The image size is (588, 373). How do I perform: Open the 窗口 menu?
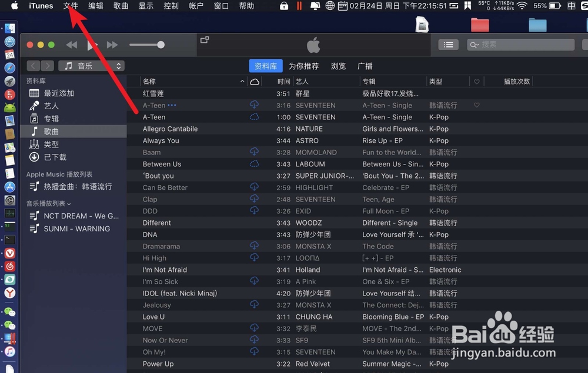(221, 6)
